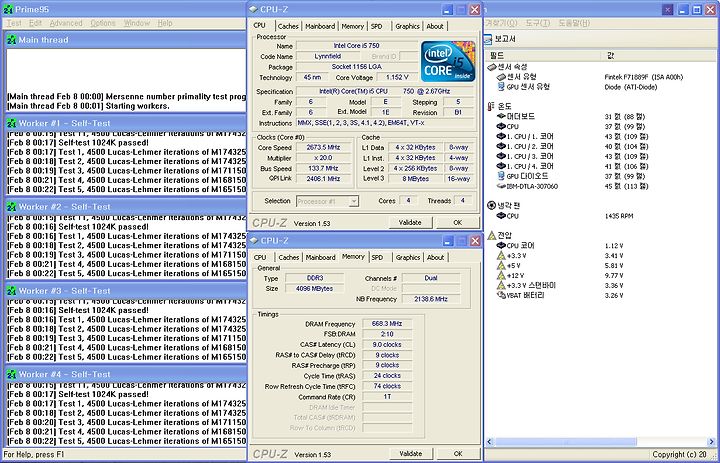Open the 도구(T) tools menu
Viewport: 720px width, 463px height.
[537, 23]
